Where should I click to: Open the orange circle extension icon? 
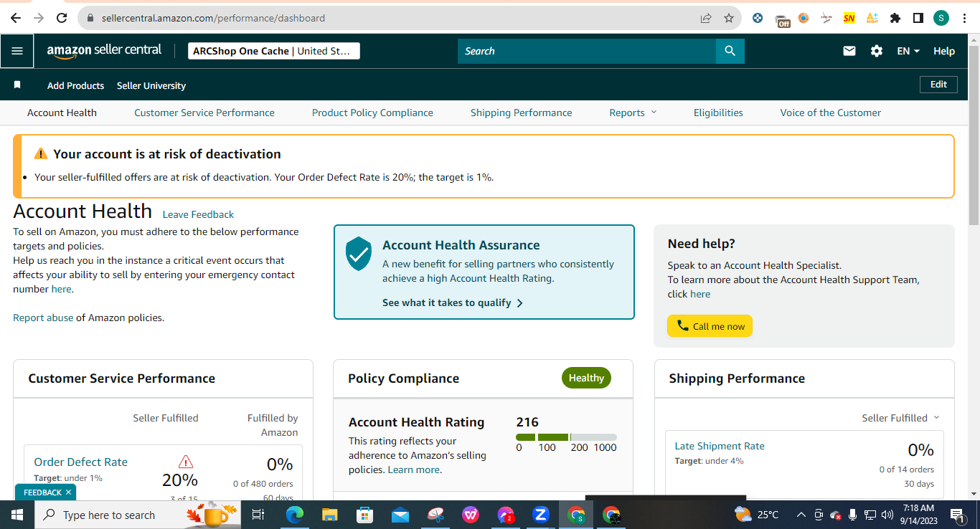804,18
